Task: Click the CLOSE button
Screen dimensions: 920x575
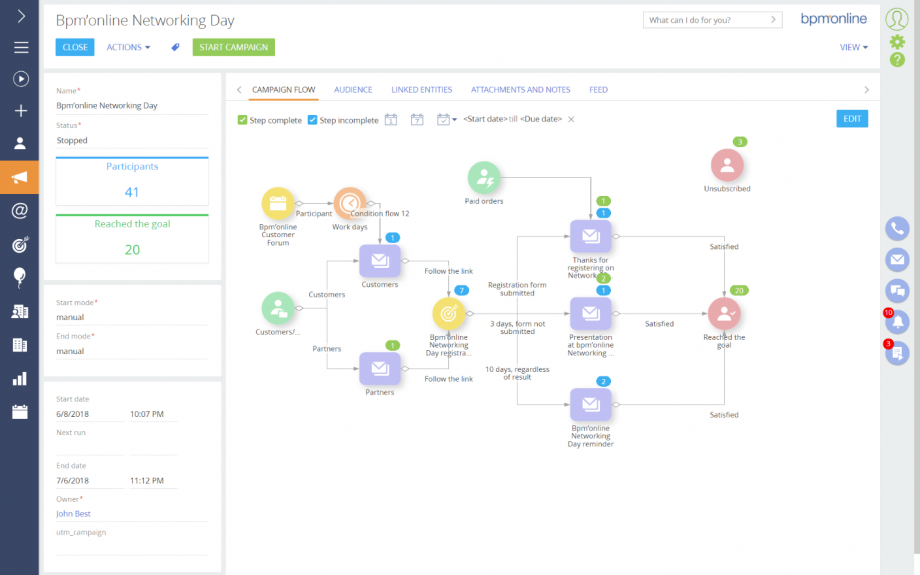Action: point(75,47)
